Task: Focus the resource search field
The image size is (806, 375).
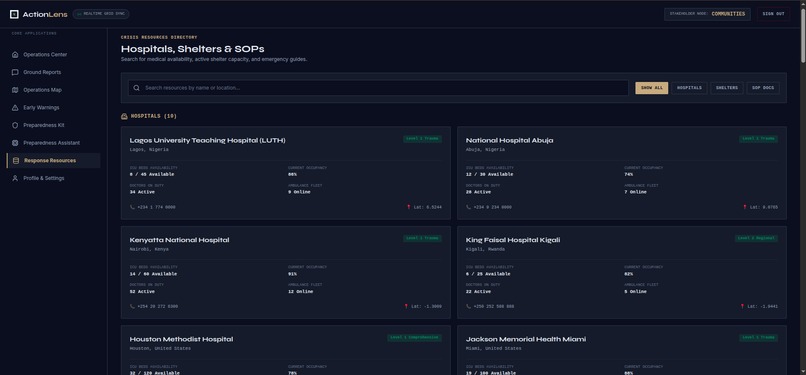Action: pyautogui.click(x=378, y=88)
